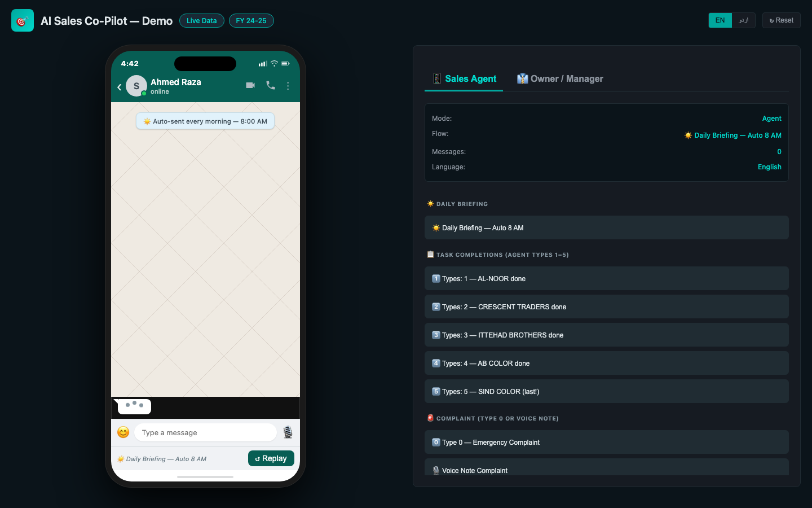Open the emoji picker in message bar
This screenshot has width=812, height=508.
pos(123,432)
